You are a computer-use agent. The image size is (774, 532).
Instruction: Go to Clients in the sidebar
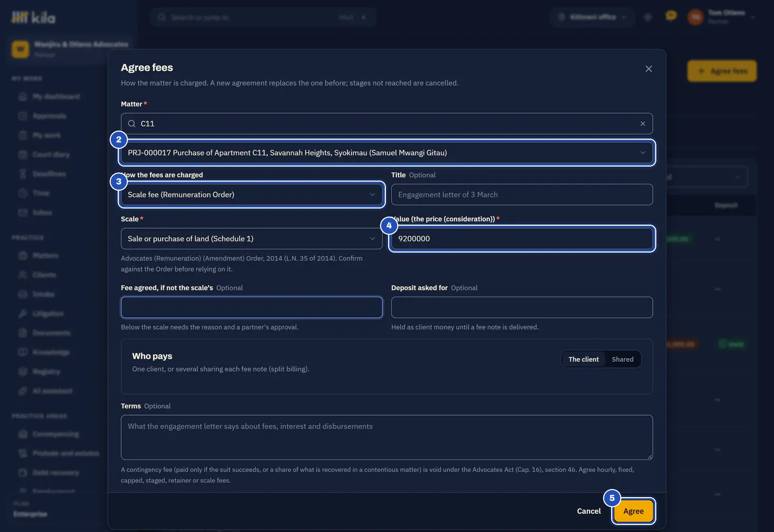click(x=44, y=275)
